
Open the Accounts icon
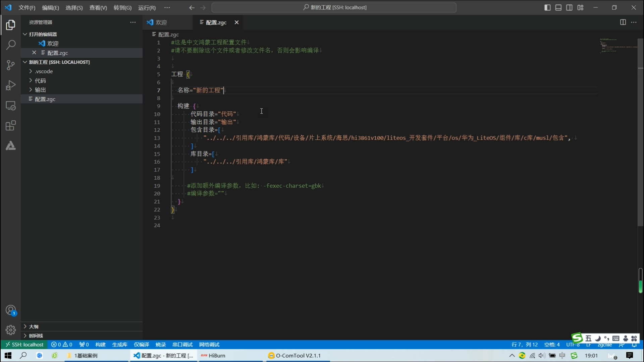[x=11, y=310]
